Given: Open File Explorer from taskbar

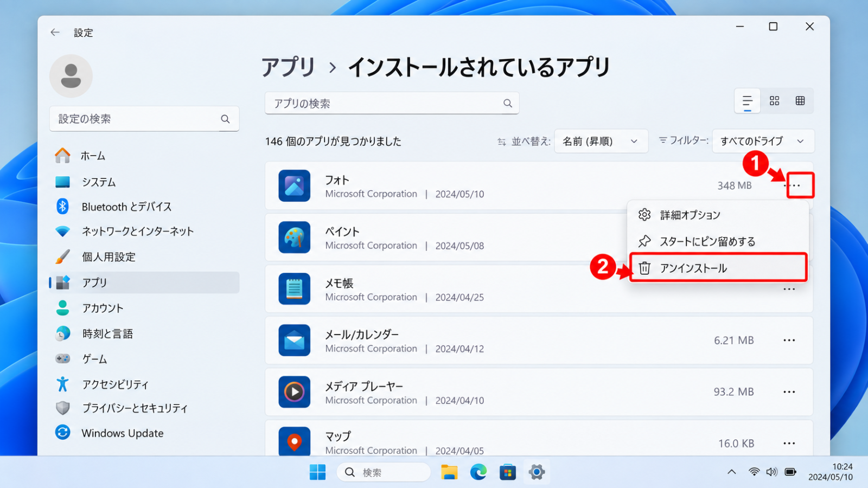Looking at the screenshot, I should click(x=449, y=472).
